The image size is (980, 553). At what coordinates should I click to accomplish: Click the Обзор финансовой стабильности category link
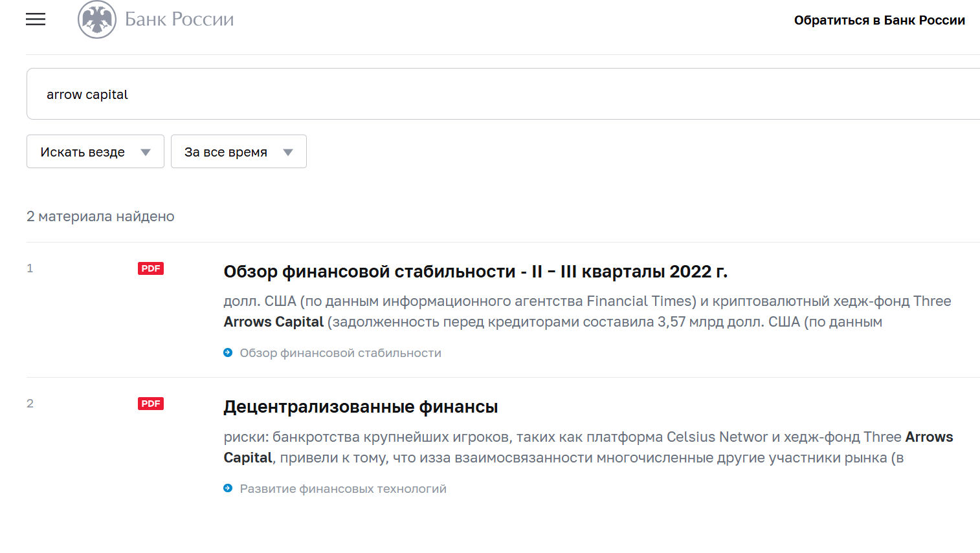[340, 352]
